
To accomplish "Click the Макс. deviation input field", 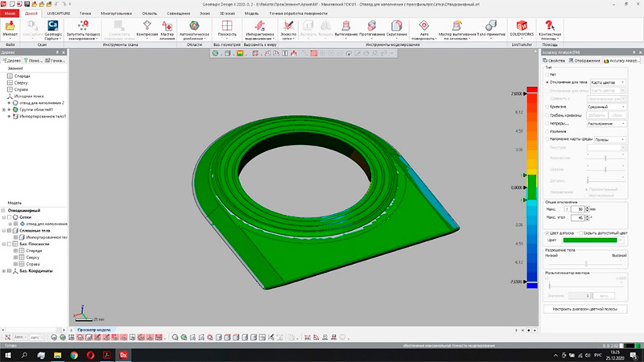I will pyautogui.click(x=578, y=209).
